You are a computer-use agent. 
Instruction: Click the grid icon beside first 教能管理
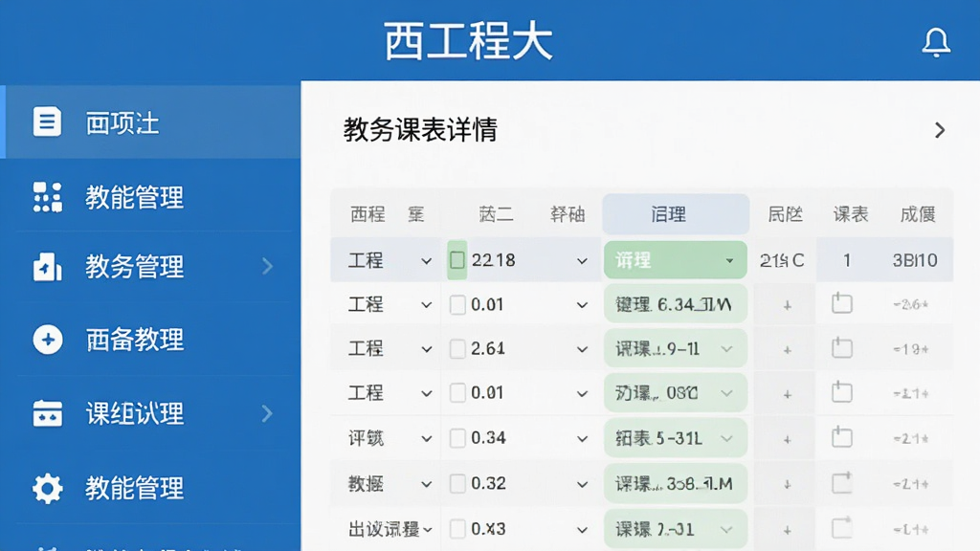48,197
